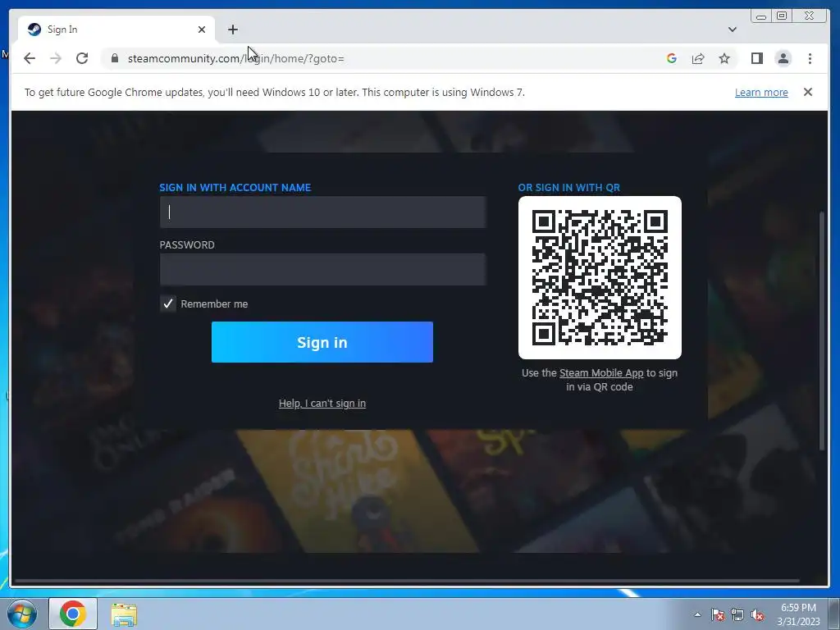Image resolution: width=840 pixels, height=630 pixels.
Task: Click the horizontal scrollbar at page bottom
Action: pyautogui.click(x=407, y=581)
